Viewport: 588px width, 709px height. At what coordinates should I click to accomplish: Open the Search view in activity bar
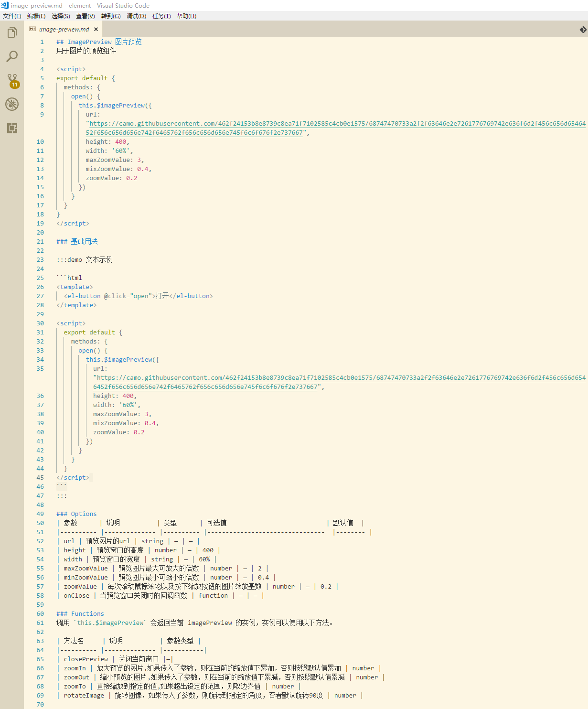12,56
